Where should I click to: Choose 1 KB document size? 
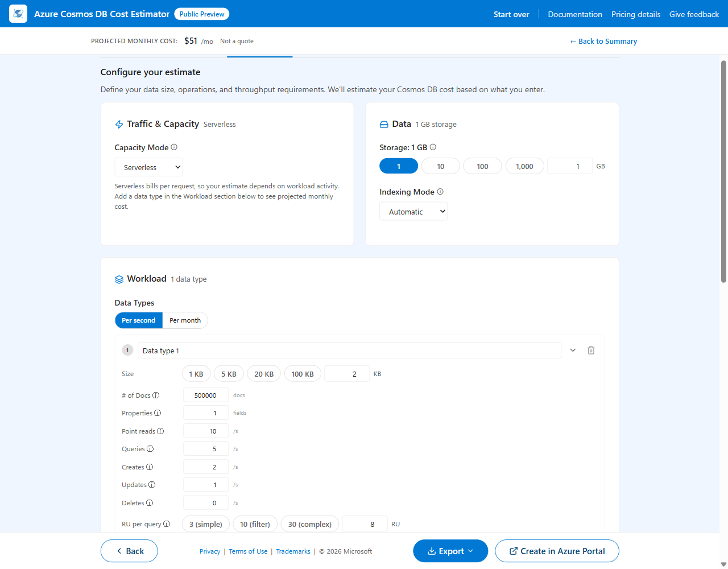point(196,374)
